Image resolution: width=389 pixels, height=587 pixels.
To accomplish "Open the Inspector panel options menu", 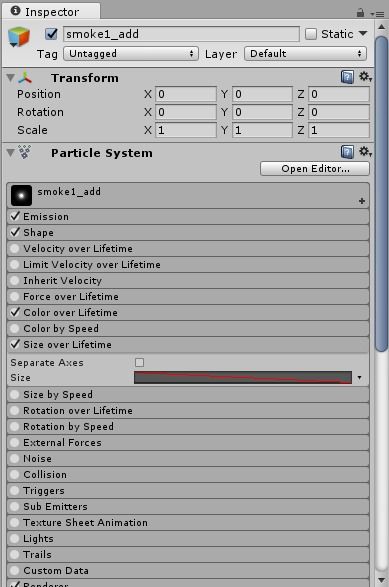I will (x=377, y=14).
